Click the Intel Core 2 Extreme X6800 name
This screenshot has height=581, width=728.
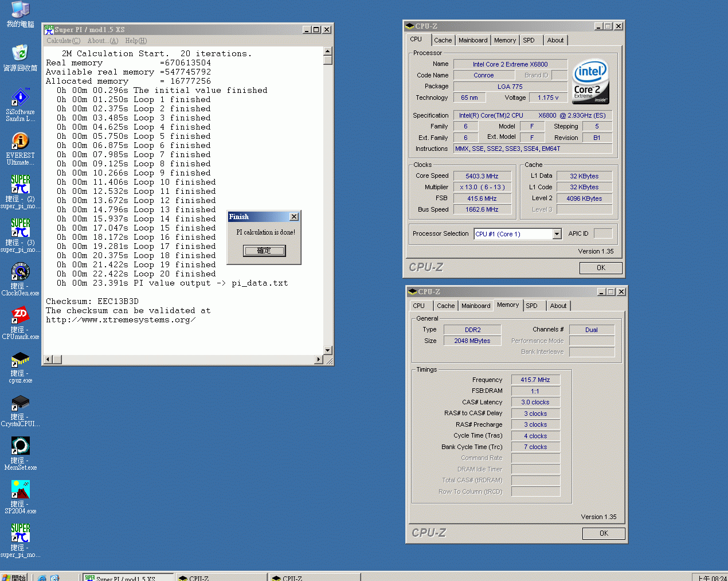(510, 64)
